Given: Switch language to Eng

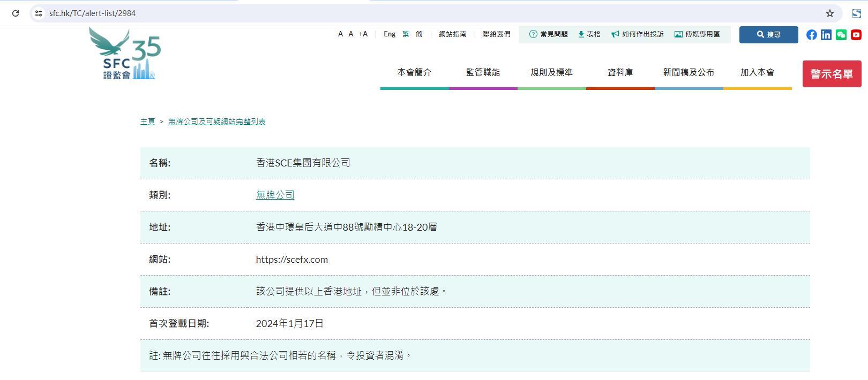Looking at the screenshot, I should coord(390,34).
